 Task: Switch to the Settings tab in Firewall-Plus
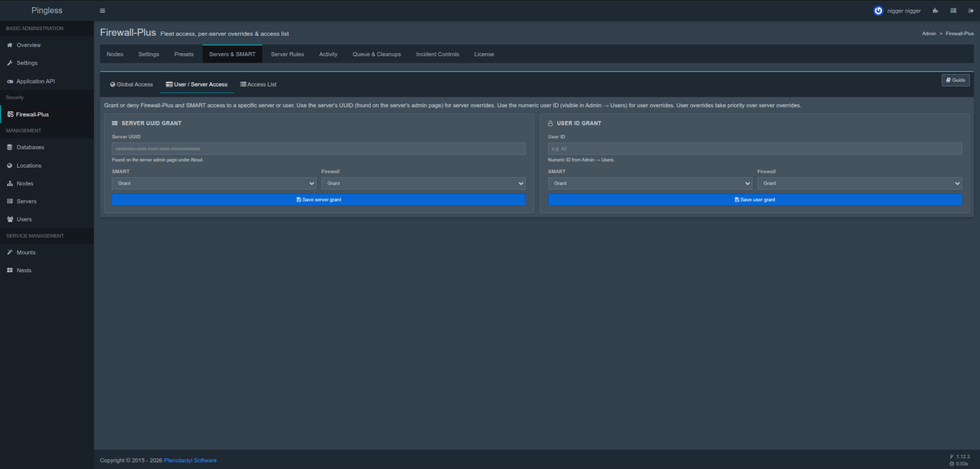click(149, 54)
